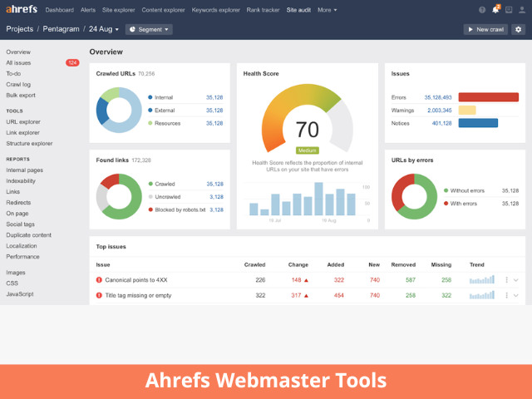Click Uncrawled links count 3,128
Image resolution: width=532 pixels, height=399 pixels.
click(x=216, y=197)
